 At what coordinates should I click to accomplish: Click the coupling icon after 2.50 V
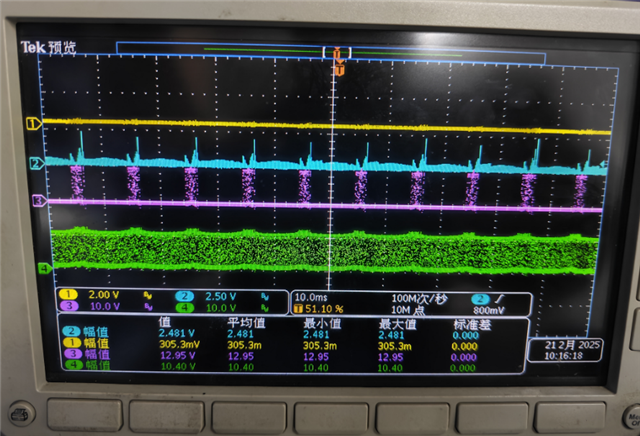tap(265, 297)
